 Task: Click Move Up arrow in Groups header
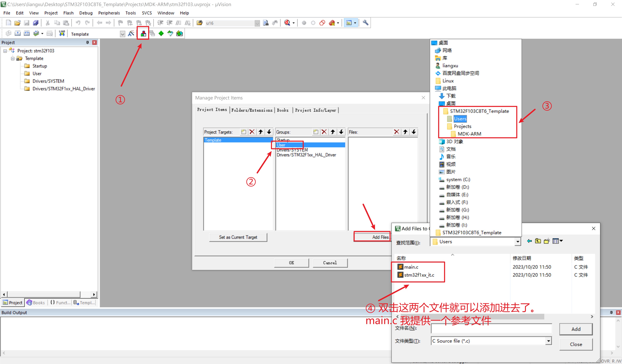coord(333,132)
